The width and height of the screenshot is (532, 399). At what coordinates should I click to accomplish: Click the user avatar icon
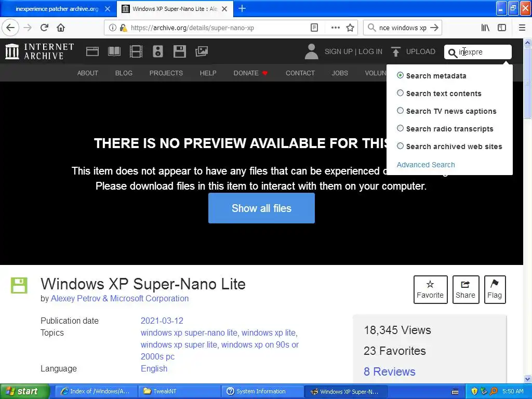311,51
